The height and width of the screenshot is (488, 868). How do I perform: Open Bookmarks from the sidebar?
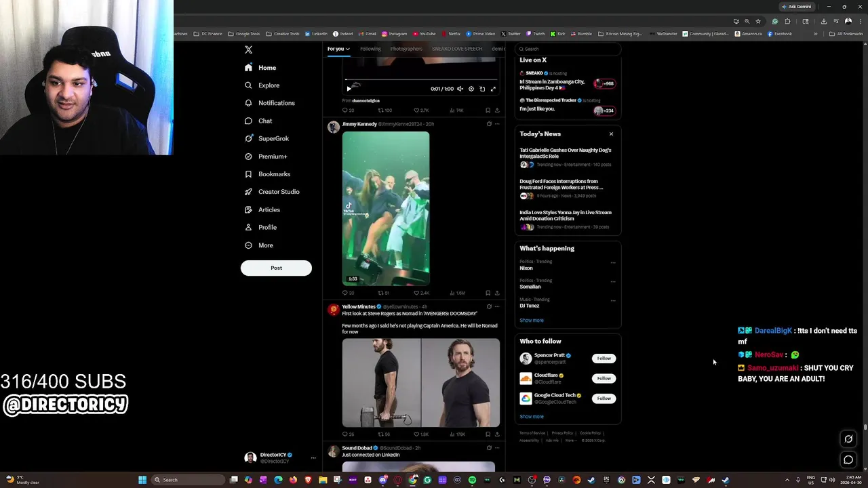(x=267, y=174)
